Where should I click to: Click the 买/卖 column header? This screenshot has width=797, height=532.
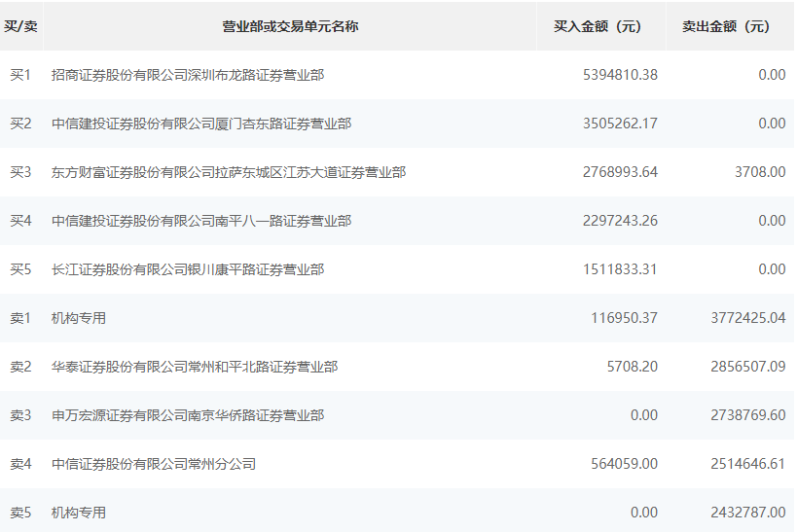tap(20, 26)
